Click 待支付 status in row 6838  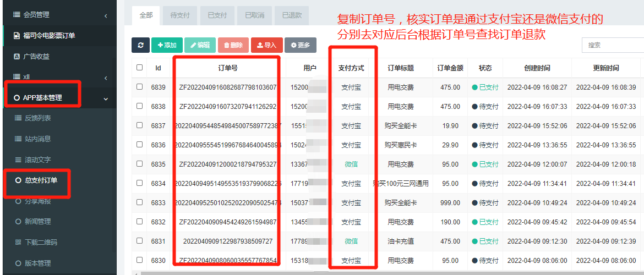click(485, 107)
